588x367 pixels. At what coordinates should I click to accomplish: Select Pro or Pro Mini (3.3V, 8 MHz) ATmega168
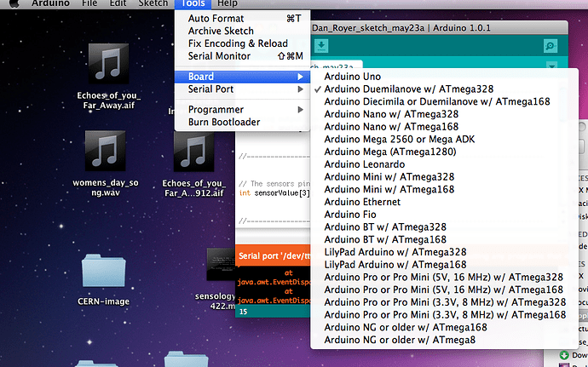pos(445,315)
